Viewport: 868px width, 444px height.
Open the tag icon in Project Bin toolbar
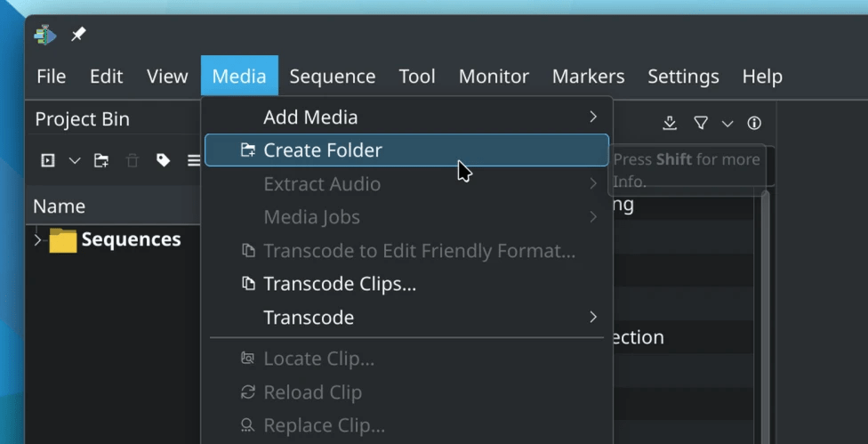[163, 161]
